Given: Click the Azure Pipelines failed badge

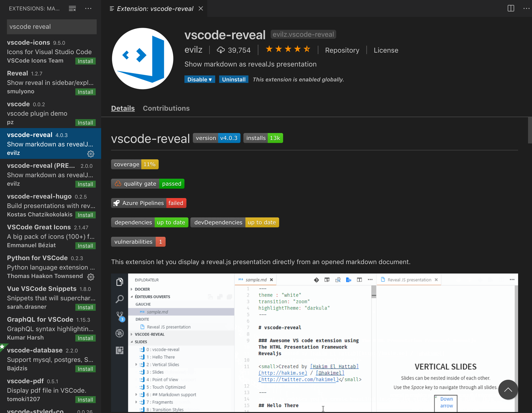Looking at the screenshot, I should [149, 203].
